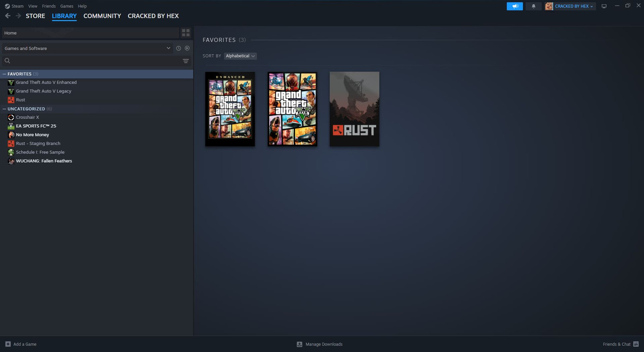Click the profile avatar picture
The width and height of the screenshot is (644, 352).
click(549, 6)
